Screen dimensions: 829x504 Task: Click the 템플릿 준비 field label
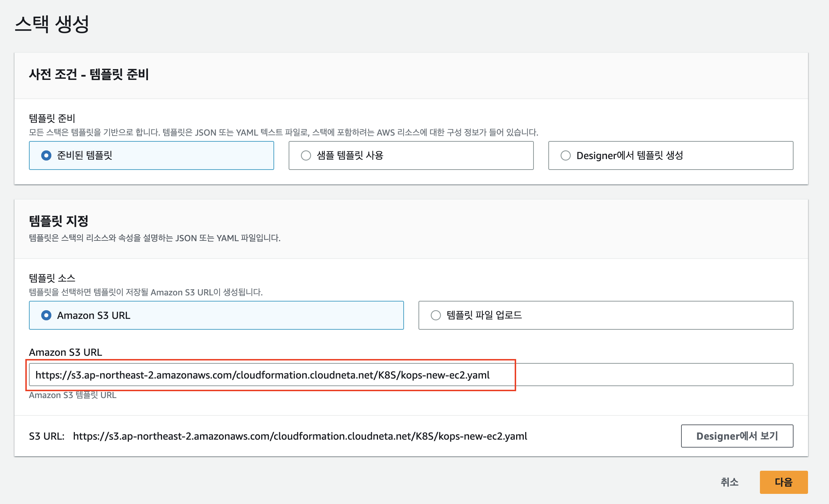pos(52,118)
